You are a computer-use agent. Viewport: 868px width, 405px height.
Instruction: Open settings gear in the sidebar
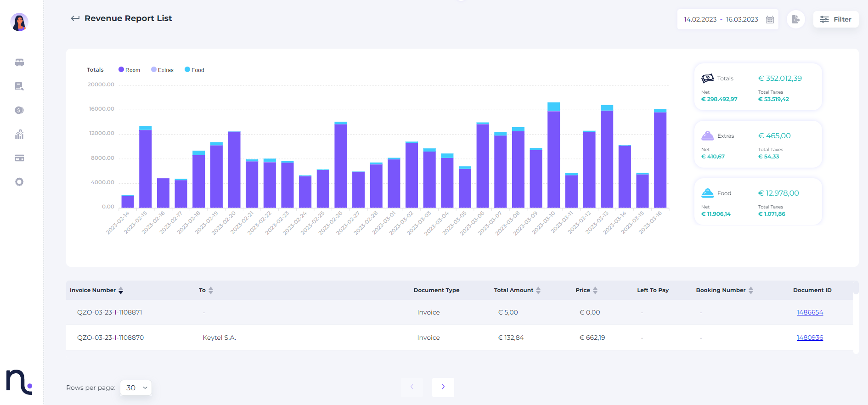[x=19, y=182]
